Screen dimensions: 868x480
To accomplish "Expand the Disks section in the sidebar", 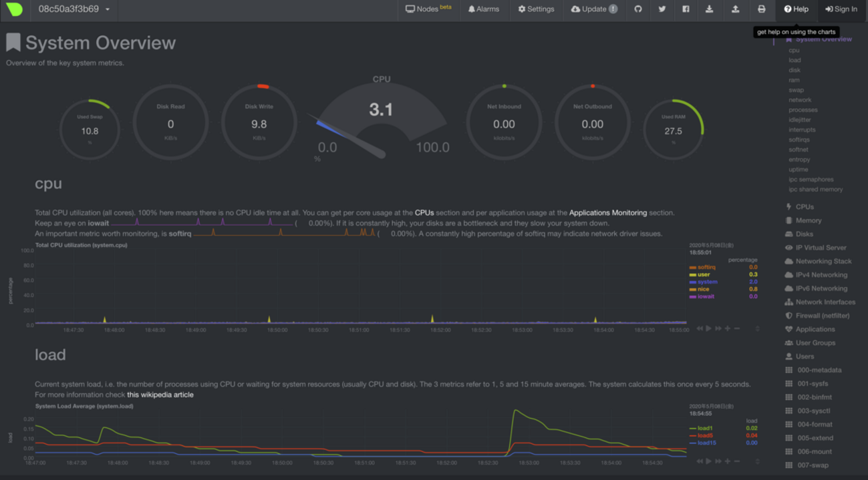I will click(x=804, y=234).
